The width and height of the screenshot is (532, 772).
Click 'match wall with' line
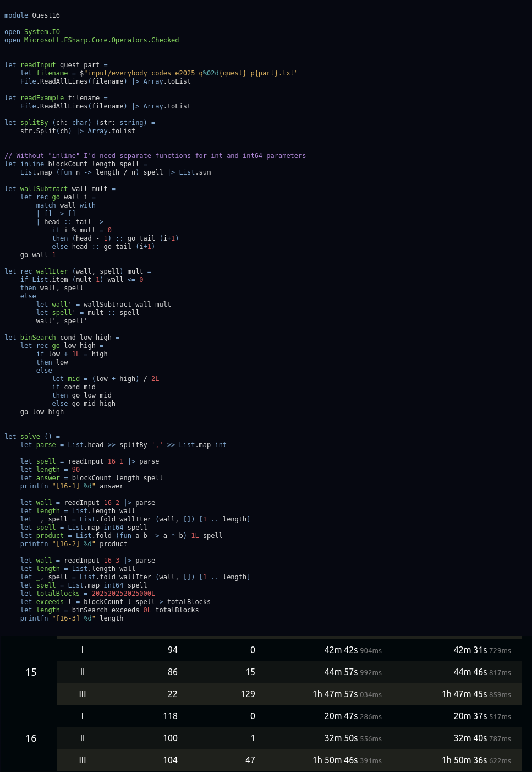pos(66,205)
